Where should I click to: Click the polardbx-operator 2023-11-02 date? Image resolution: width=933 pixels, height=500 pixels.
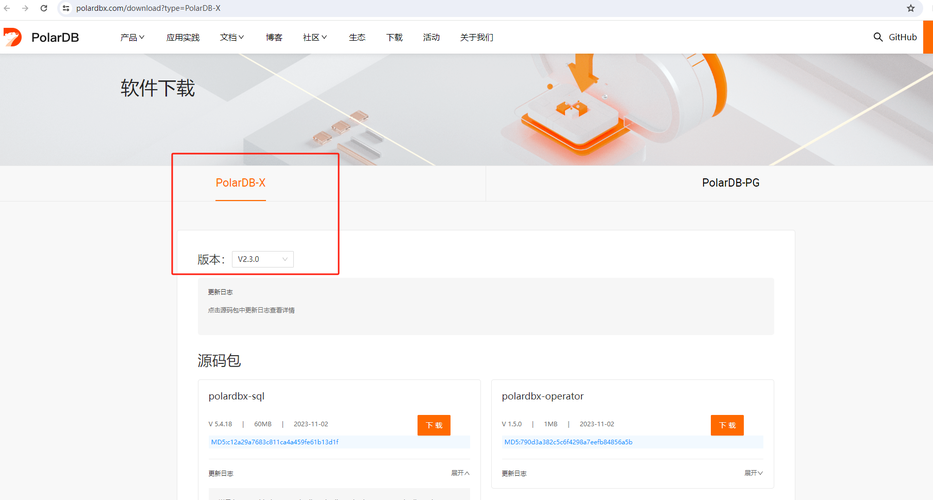pyautogui.click(x=597, y=424)
